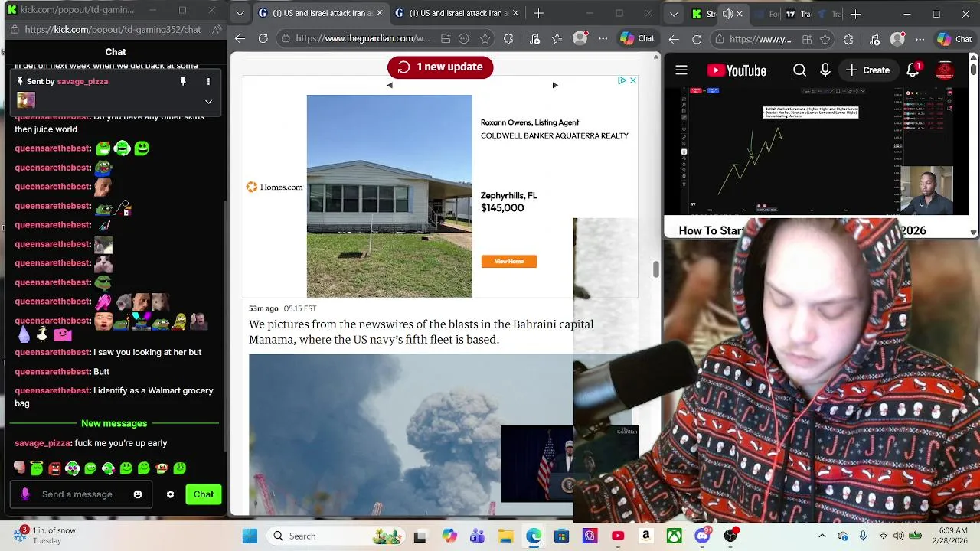
Task: Open File Explorer from taskbar
Action: pos(505,536)
